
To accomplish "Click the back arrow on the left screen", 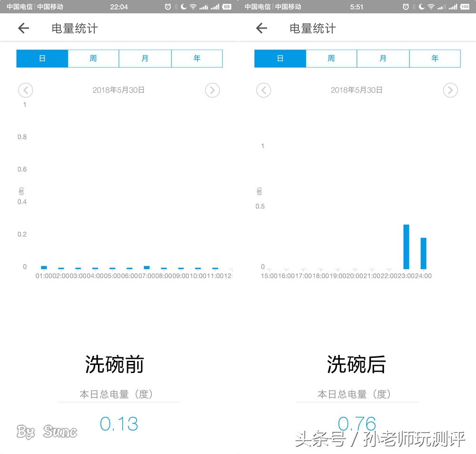I will pyautogui.click(x=23, y=28).
